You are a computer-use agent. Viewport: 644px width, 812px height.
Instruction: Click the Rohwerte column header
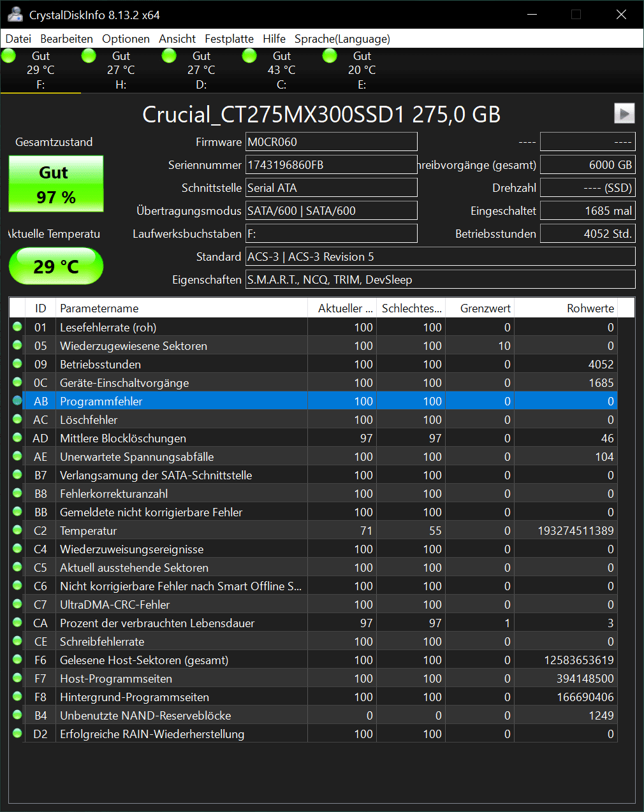[566, 308]
